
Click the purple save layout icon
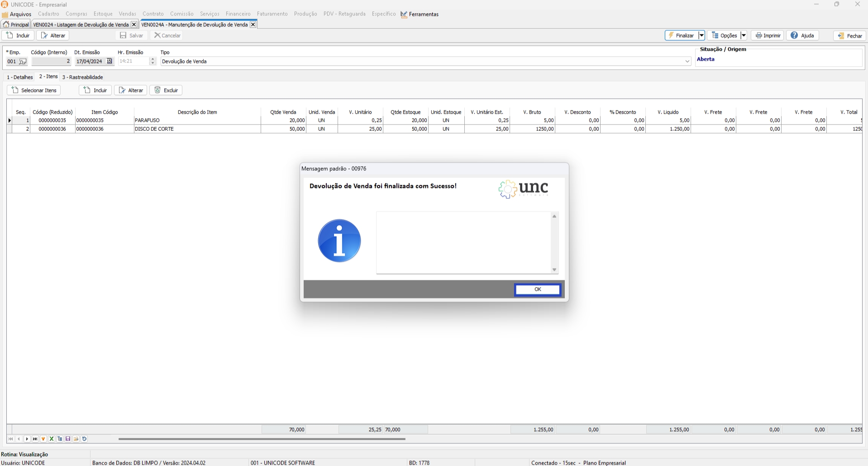point(68,439)
